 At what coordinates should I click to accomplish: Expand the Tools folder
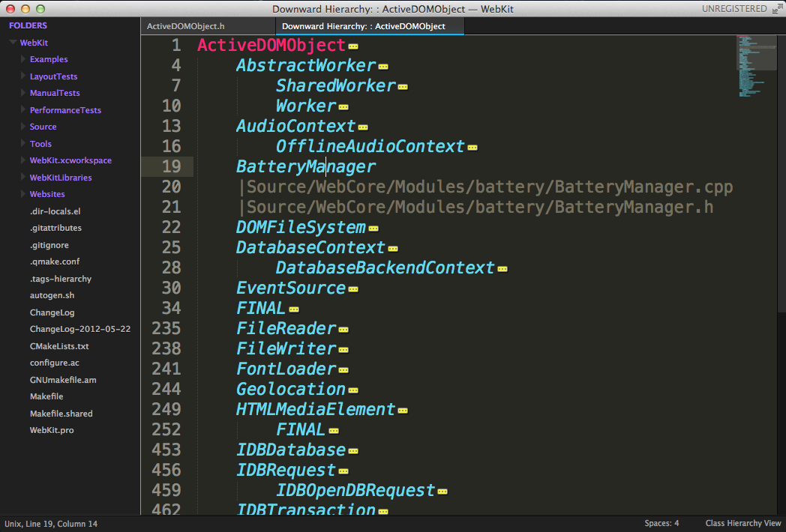click(23, 143)
